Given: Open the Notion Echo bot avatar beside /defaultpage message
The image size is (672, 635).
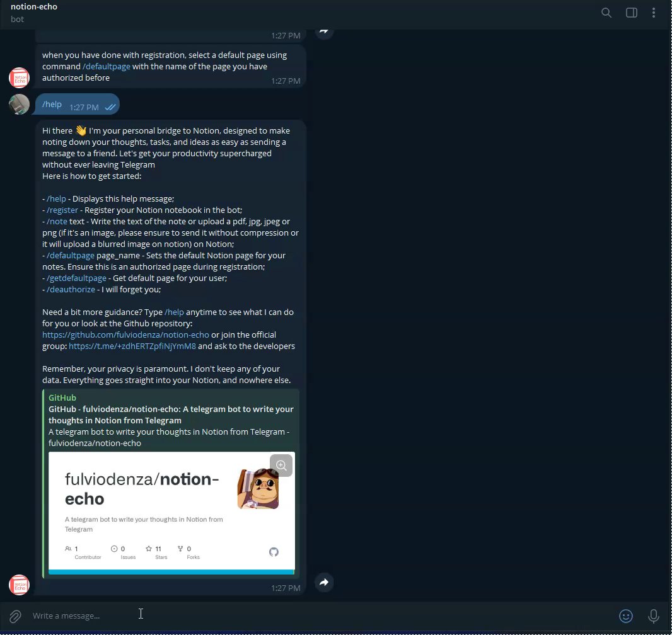Looking at the screenshot, I should pyautogui.click(x=20, y=78).
